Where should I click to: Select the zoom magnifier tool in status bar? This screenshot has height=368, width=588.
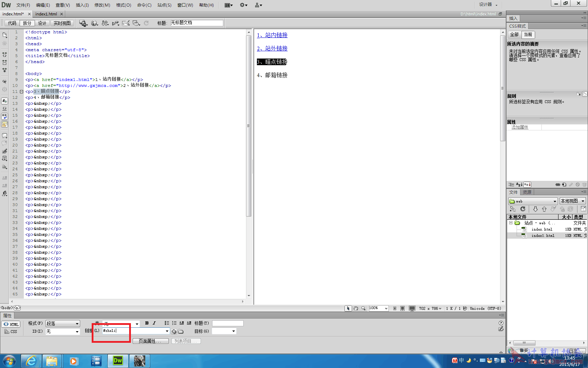(x=363, y=308)
